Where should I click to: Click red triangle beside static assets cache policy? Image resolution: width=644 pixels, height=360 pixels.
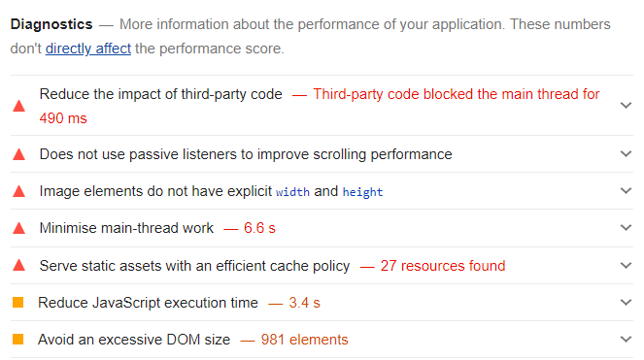18,266
